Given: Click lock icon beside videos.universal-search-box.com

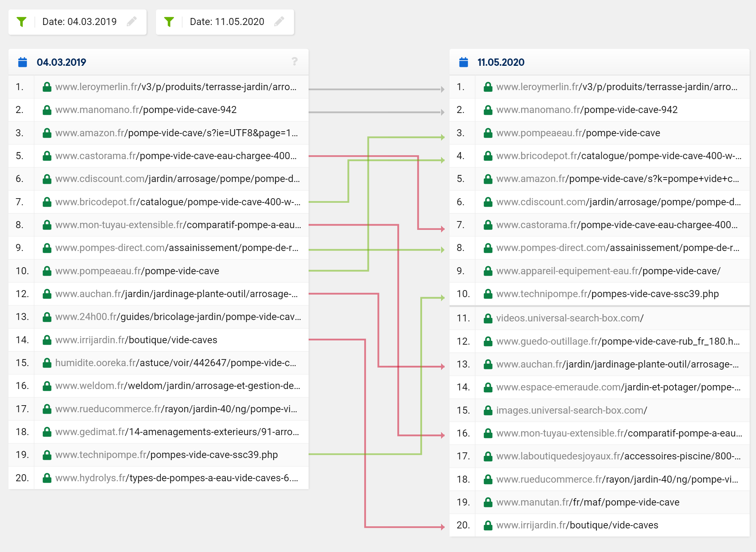Looking at the screenshot, I should point(488,318).
